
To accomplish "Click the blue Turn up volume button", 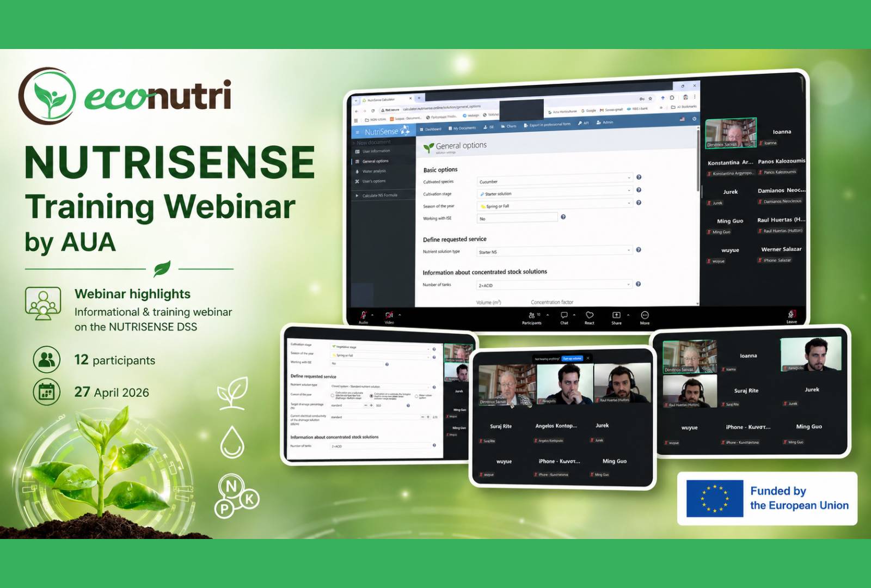I will [x=572, y=358].
